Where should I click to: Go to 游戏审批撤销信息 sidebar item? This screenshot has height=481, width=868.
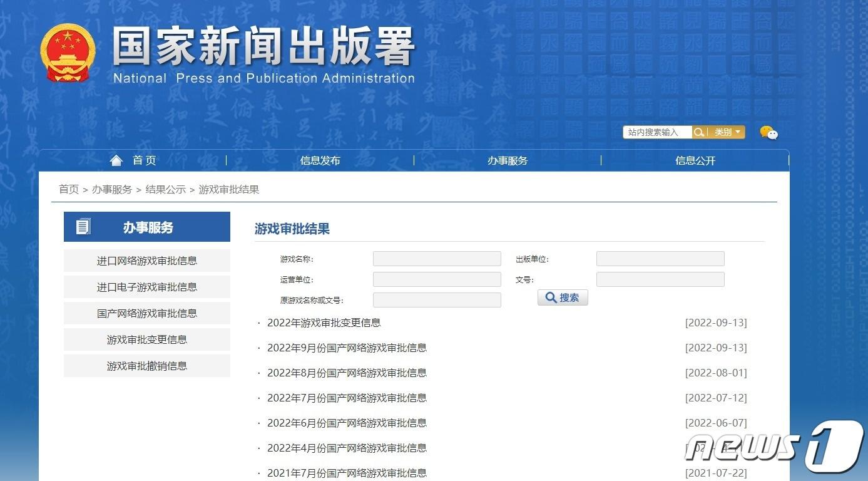click(x=147, y=366)
